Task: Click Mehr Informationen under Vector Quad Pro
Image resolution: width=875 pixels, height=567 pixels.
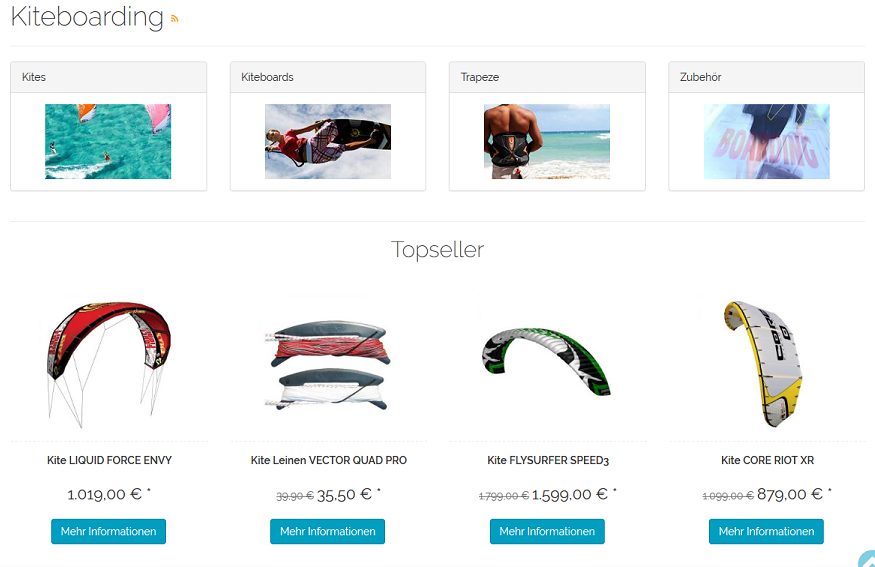Action: coord(328,531)
